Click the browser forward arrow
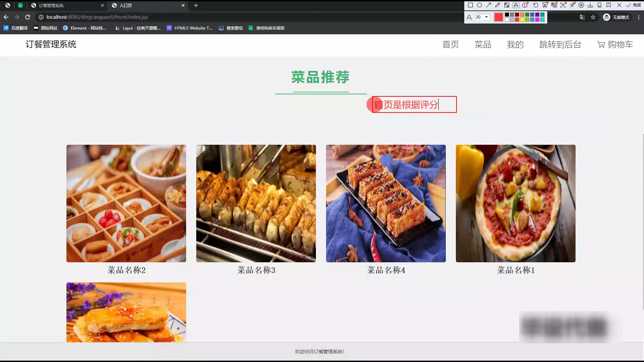Screen dimensions: 644x362 (x=17, y=17)
